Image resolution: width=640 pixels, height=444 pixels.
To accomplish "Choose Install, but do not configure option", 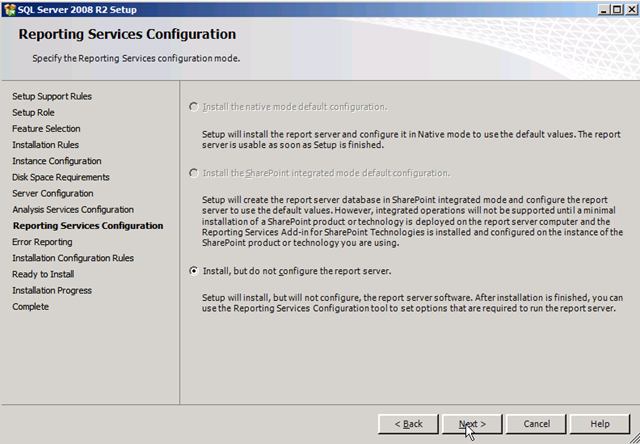I will pyautogui.click(x=194, y=271).
